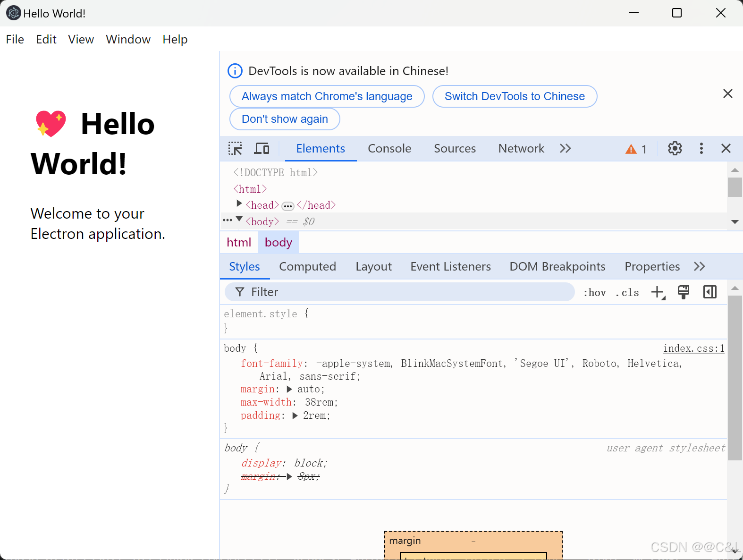
Task: Select the DOM Breakpoints tab
Action: tap(557, 267)
